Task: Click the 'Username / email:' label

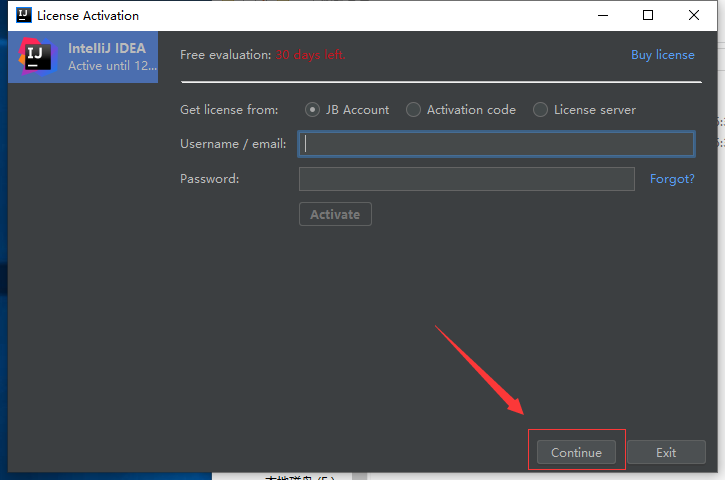Action: pos(233,144)
